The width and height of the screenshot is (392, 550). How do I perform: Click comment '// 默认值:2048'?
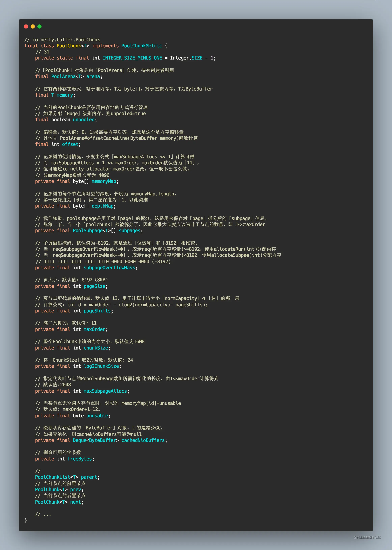[x=53, y=385]
